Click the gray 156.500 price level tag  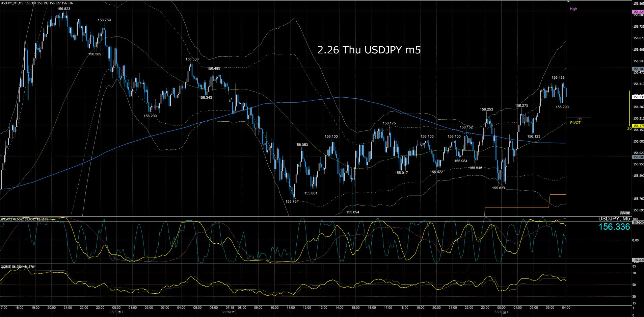638,69
